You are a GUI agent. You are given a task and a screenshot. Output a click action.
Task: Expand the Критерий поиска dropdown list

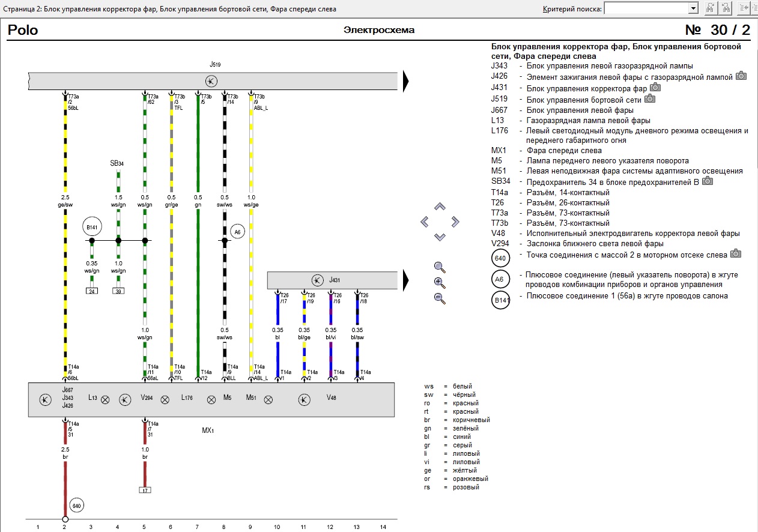pyautogui.click(x=693, y=8)
